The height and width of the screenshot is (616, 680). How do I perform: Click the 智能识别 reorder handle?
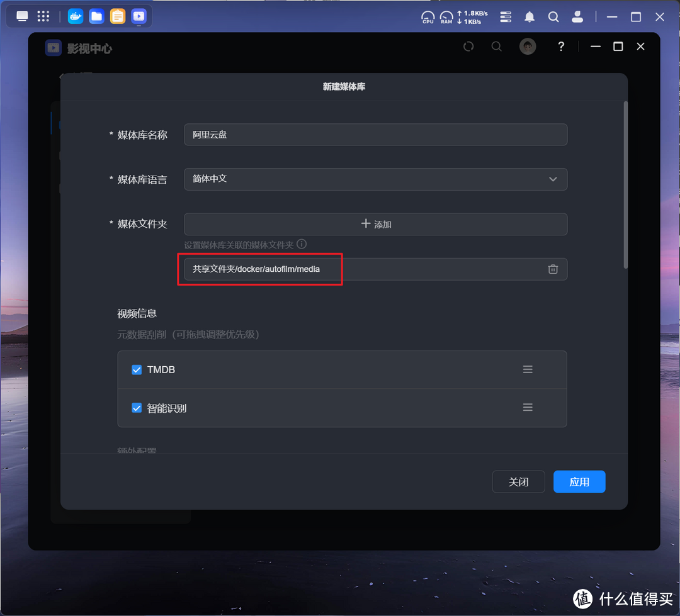pos(528,408)
